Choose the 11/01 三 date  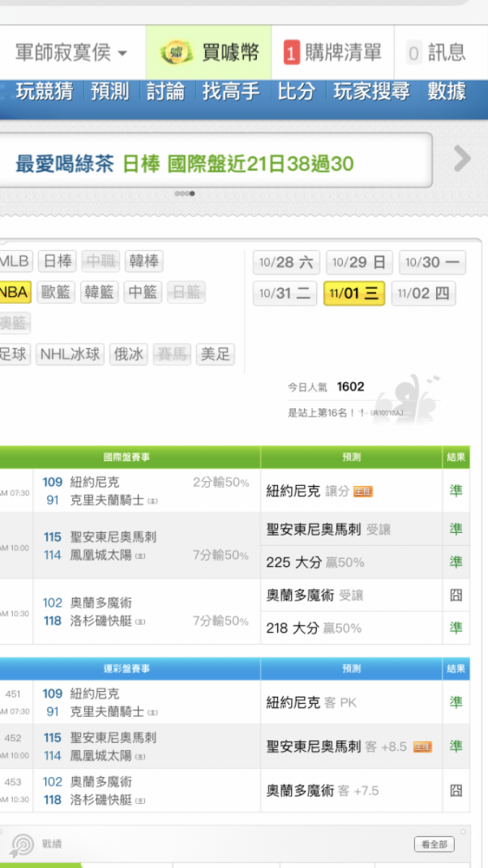pos(354,293)
